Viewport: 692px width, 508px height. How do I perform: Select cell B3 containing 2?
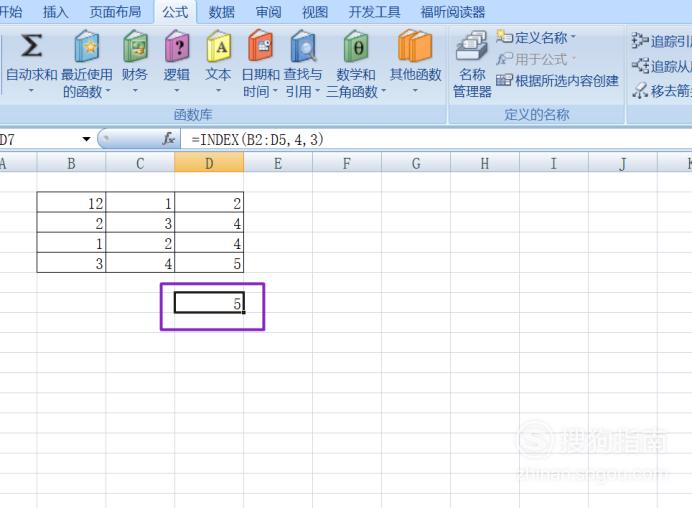pyautogui.click(x=71, y=222)
